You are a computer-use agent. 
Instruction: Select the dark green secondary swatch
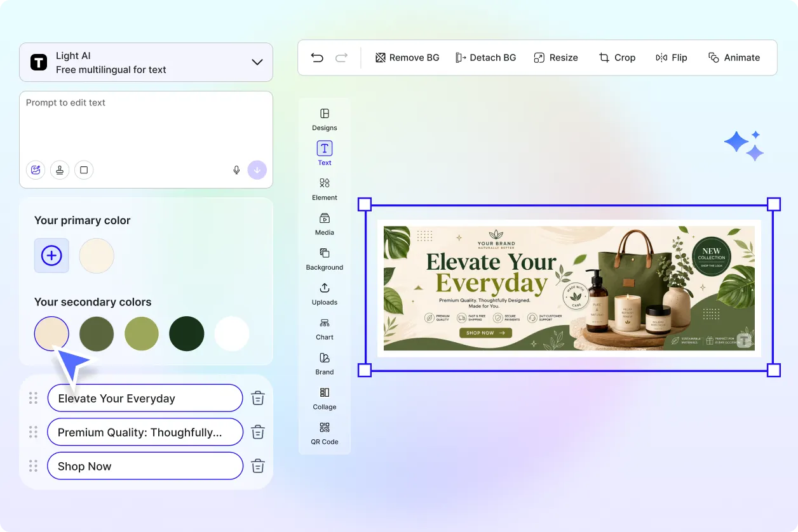[187, 334]
